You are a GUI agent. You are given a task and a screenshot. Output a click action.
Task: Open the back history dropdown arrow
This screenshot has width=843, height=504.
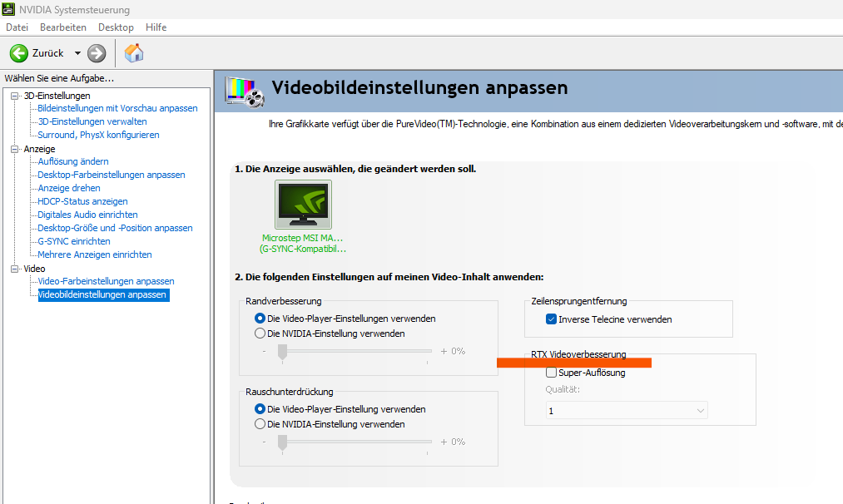point(77,53)
